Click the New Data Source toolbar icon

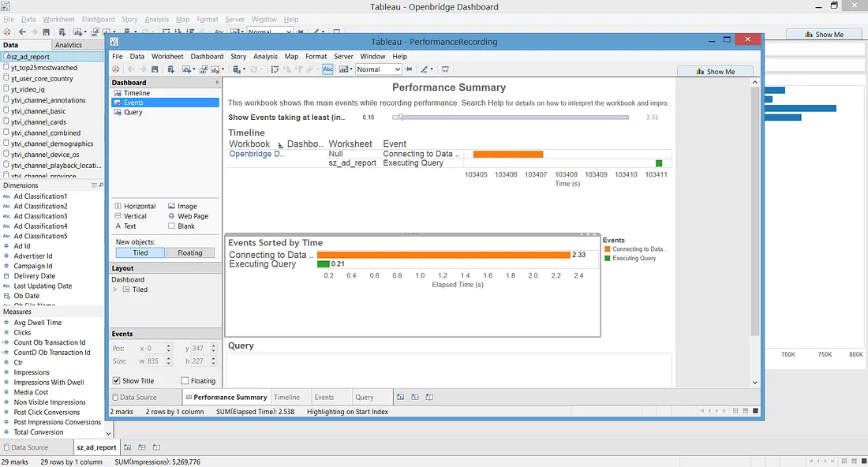point(172,69)
